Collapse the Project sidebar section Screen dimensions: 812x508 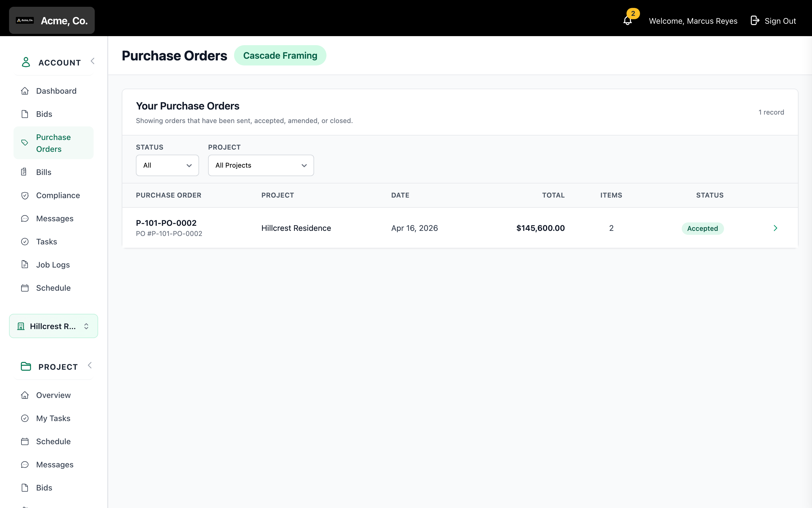pyautogui.click(x=90, y=365)
